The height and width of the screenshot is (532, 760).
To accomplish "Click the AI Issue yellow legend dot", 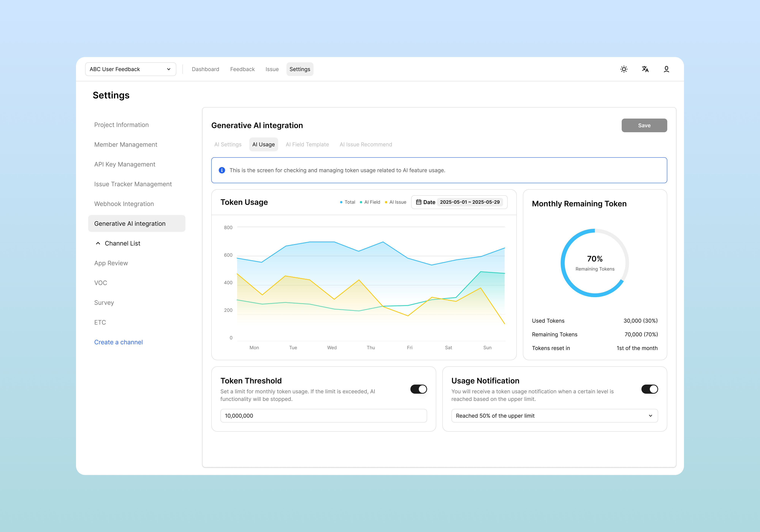I will pos(386,202).
